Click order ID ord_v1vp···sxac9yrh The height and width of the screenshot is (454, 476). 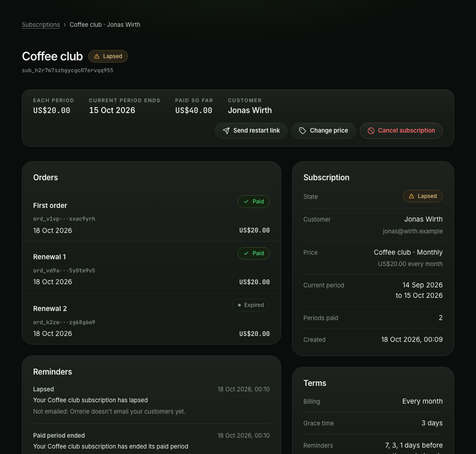click(64, 219)
